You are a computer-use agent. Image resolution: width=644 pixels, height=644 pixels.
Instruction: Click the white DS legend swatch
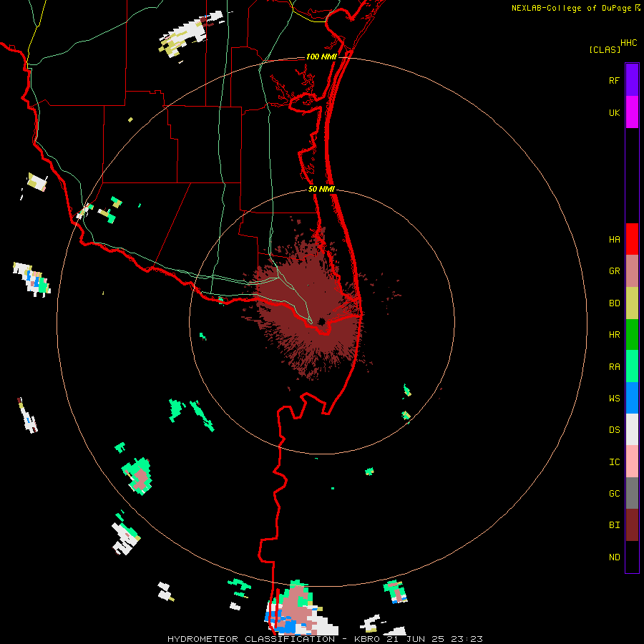point(632,429)
